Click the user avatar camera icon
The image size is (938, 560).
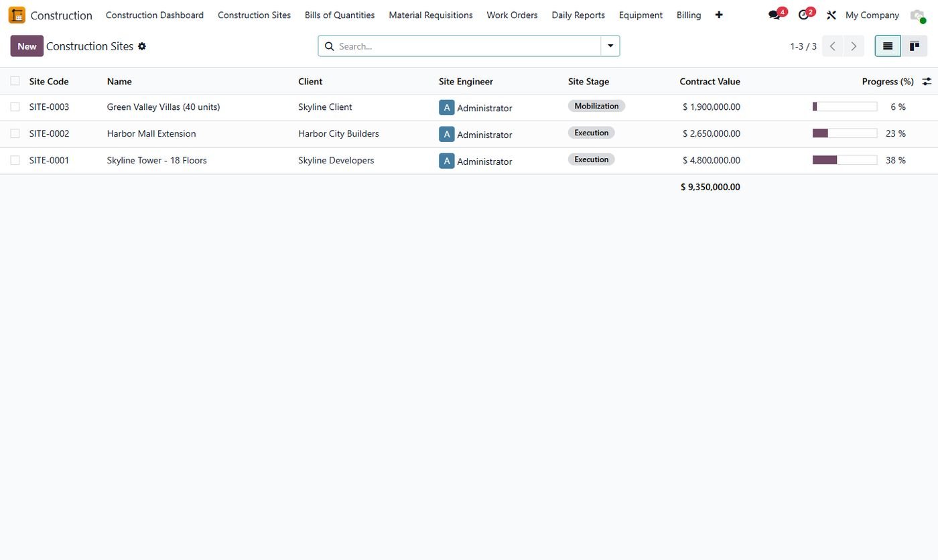[917, 15]
